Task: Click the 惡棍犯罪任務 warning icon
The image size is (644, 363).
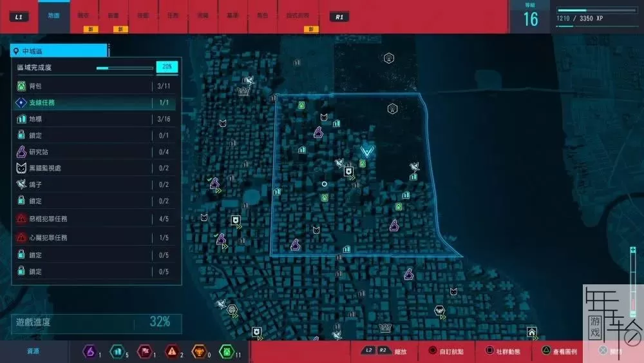Action: [x=21, y=219]
